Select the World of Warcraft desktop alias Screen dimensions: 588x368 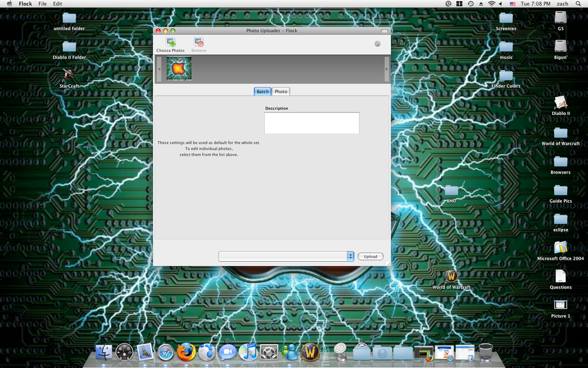point(451,280)
